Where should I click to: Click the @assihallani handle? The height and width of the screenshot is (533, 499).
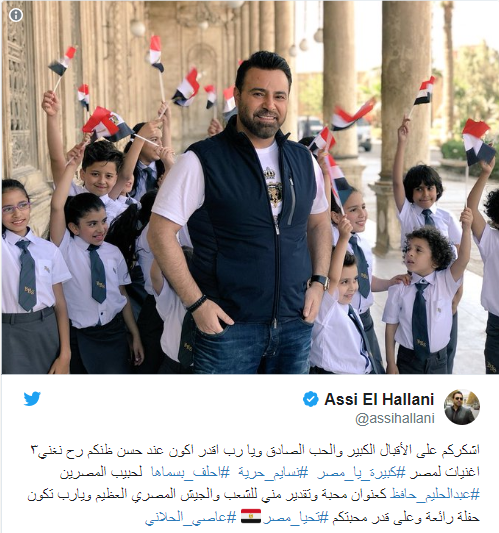pos(395,418)
